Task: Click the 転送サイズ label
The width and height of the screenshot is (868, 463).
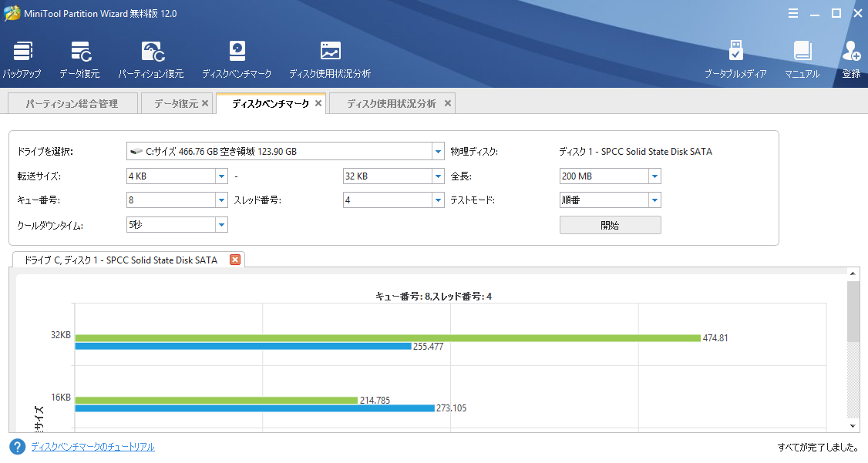Action: pos(39,176)
